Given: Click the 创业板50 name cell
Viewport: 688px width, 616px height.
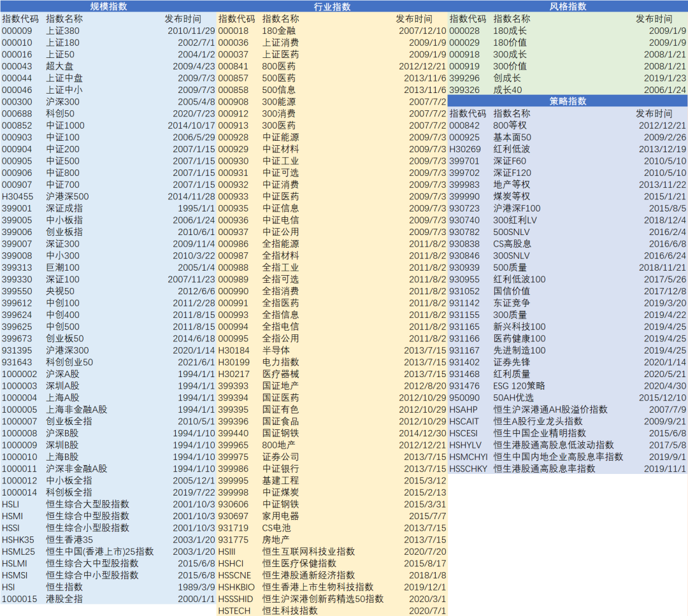Looking at the screenshot, I should (64, 339).
